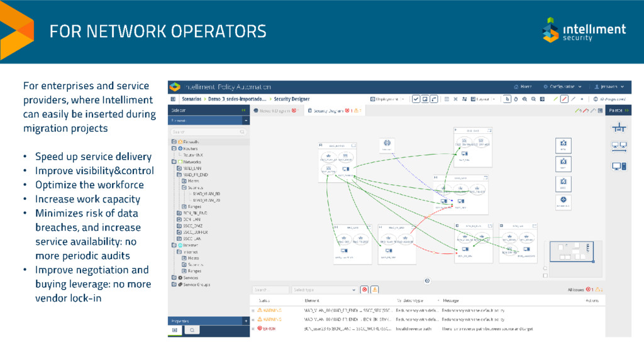Click the round collapse handle above issues panel

(427, 281)
